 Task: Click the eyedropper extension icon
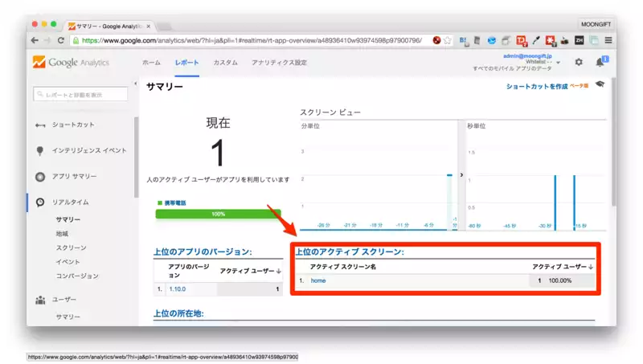[536, 40]
